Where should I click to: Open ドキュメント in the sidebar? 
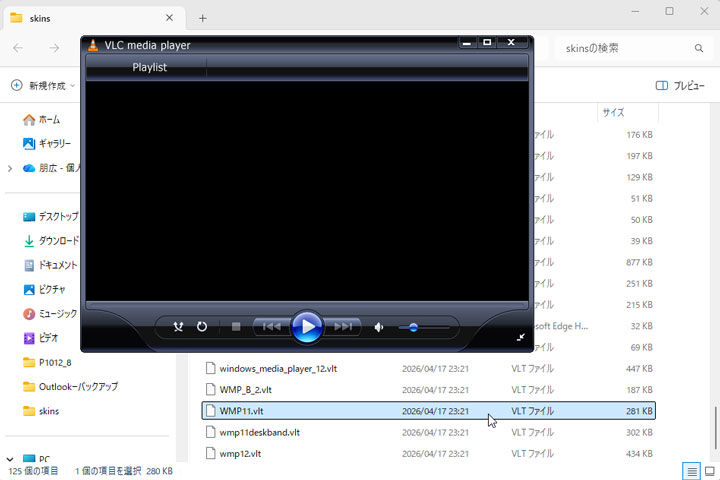[50, 265]
